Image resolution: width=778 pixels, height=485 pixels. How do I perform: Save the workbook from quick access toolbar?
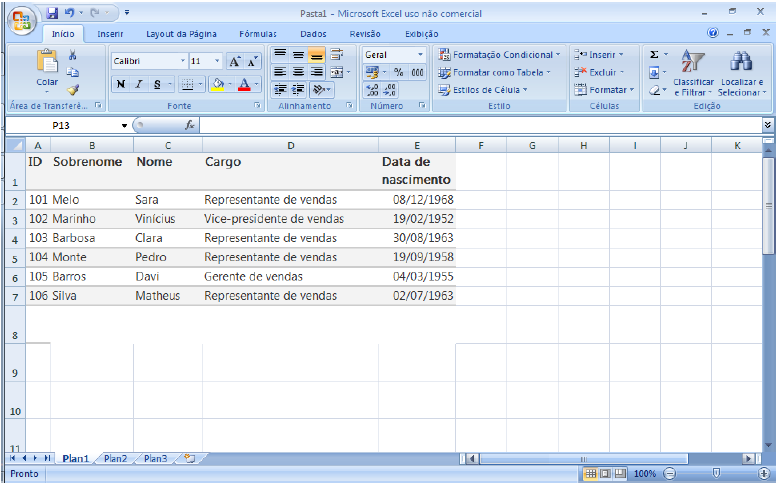click(52, 14)
